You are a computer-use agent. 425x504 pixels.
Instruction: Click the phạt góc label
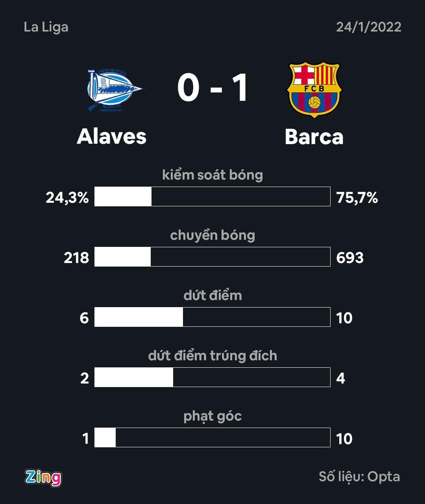point(213,416)
